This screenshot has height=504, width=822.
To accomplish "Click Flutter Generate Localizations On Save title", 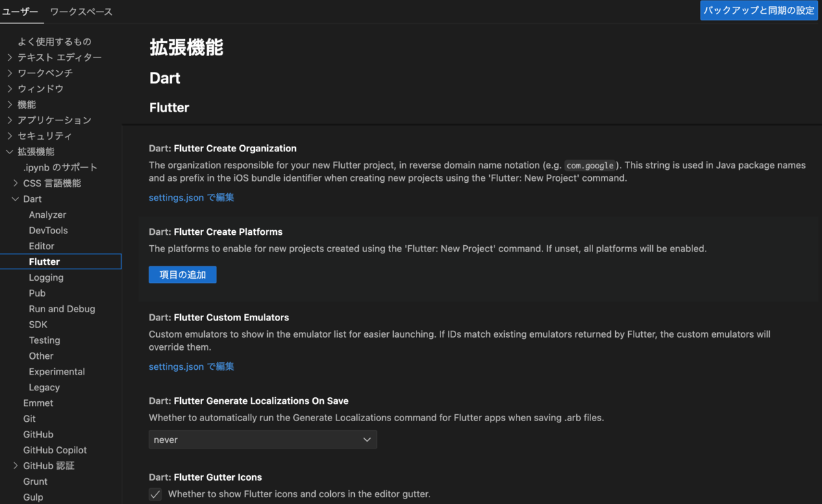I will tap(249, 401).
